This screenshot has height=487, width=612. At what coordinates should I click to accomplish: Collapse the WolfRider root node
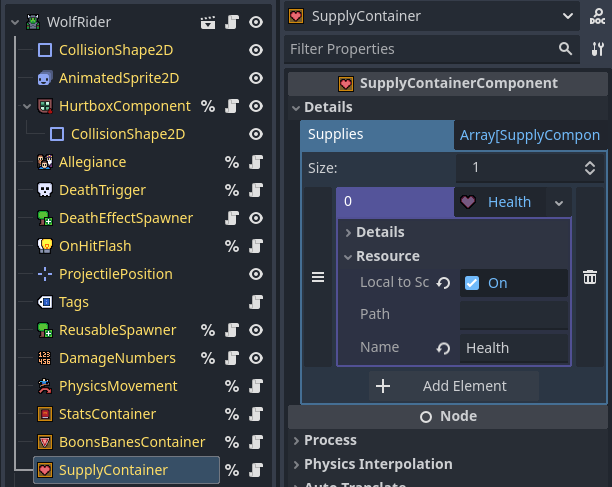(x=15, y=22)
